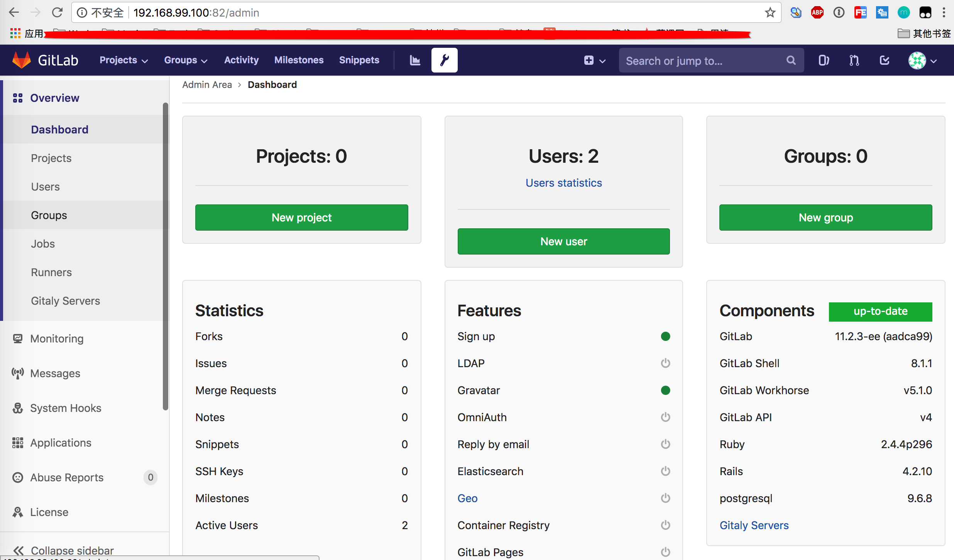Toggle the Elasticsearch power indicator
The width and height of the screenshot is (954, 560).
tap(665, 471)
